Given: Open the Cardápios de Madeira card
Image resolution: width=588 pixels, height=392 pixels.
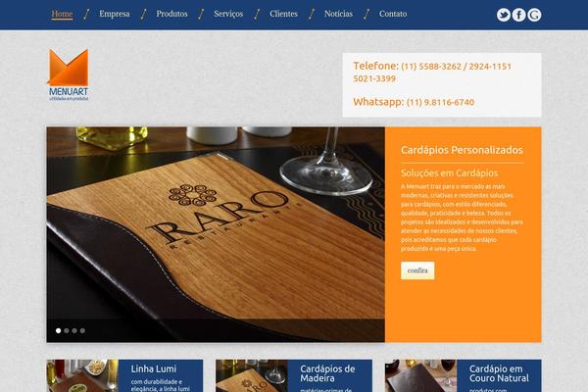Looking at the screenshot, I should (294, 376).
